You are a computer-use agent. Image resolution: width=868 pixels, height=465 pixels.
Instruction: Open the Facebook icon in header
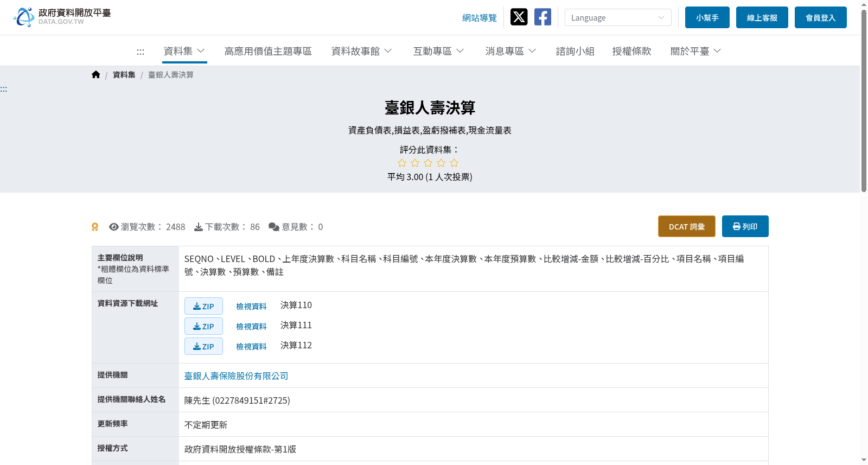542,17
